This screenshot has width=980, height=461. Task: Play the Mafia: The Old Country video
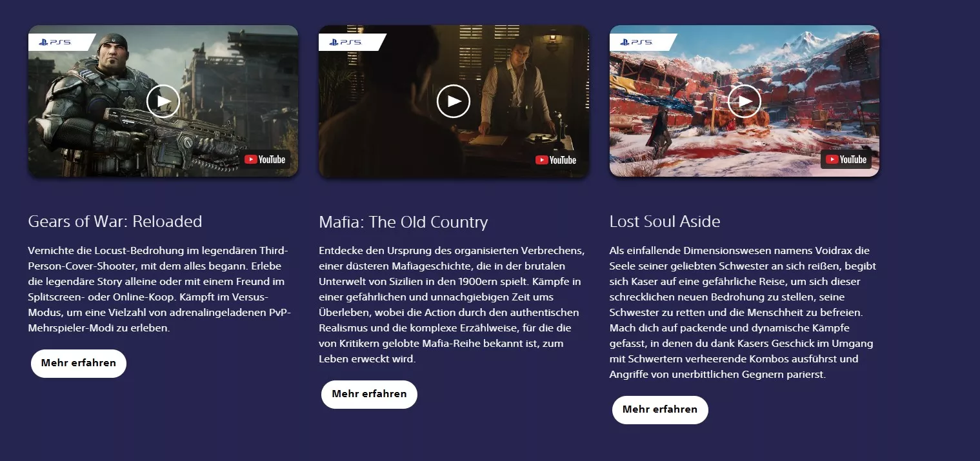click(454, 101)
